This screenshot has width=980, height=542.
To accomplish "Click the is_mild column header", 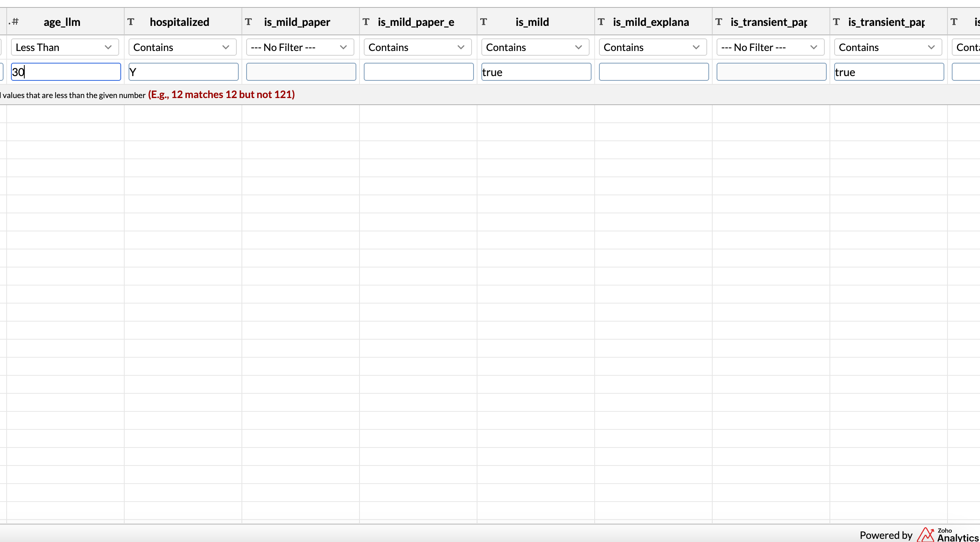I will coord(532,22).
